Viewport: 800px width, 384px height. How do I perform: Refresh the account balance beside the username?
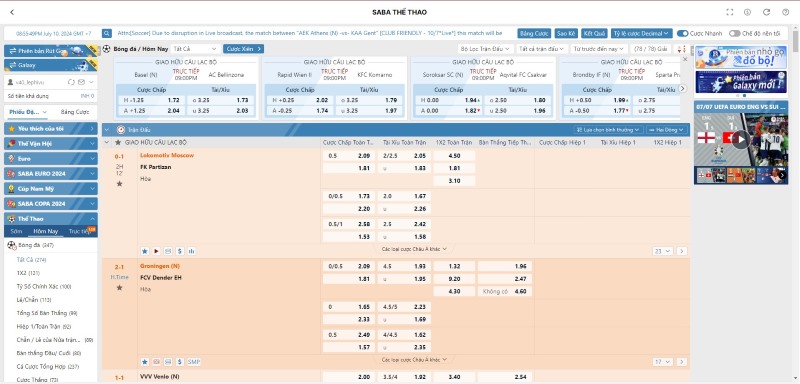[71, 82]
